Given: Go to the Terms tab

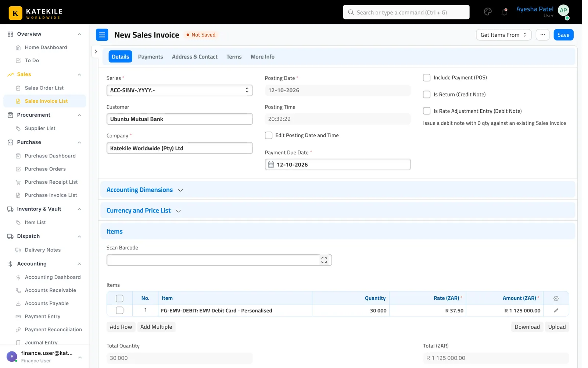Looking at the screenshot, I should click(234, 57).
